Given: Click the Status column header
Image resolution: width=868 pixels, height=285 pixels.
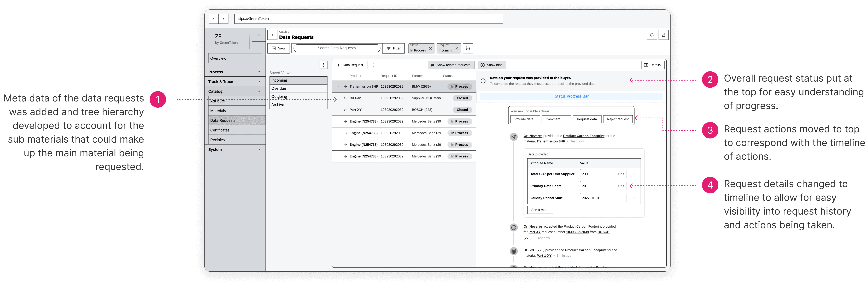Looking at the screenshot, I should [x=448, y=76].
